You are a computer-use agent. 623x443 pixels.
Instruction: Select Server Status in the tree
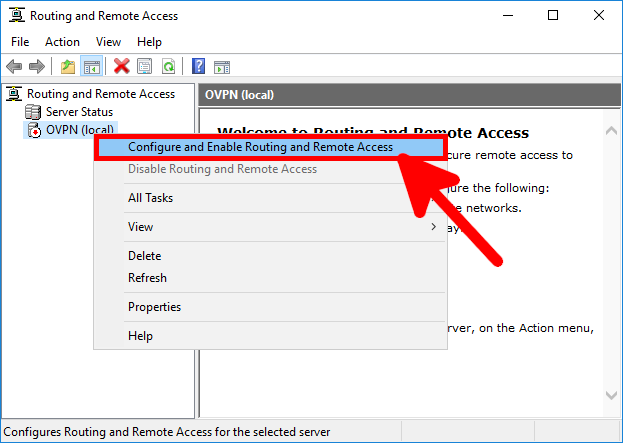click(79, 112)
